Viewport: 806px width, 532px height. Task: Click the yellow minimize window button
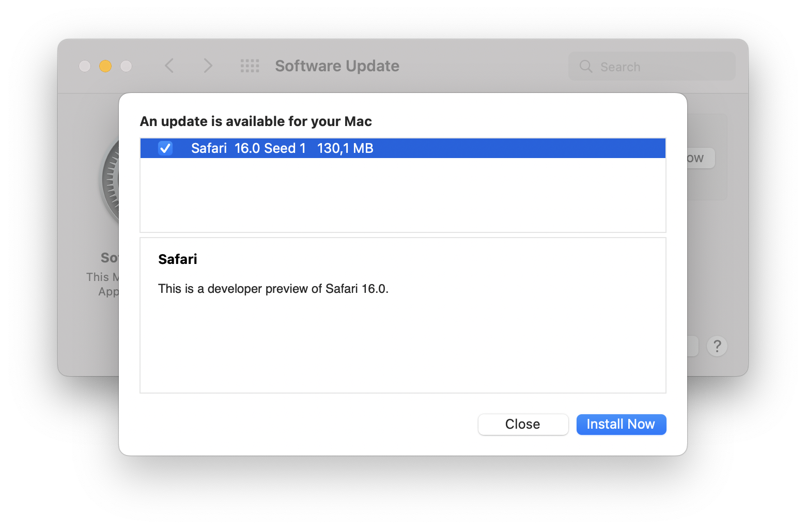[x=105, y=66]
